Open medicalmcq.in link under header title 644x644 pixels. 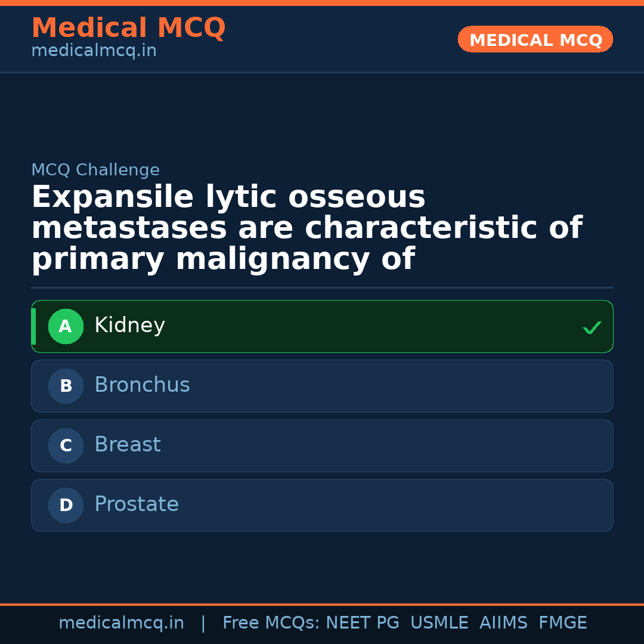click(94, 51)
